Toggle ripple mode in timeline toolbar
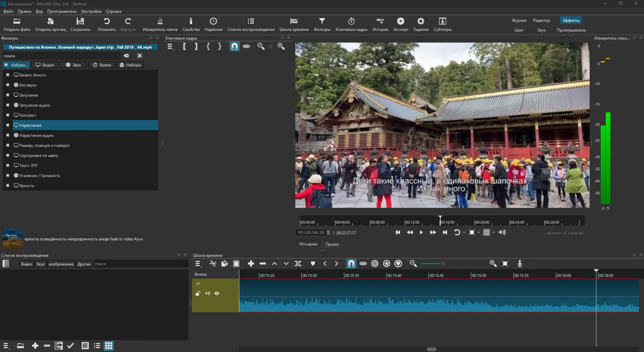Screen dimensions: 644x352 coord(375,264)
